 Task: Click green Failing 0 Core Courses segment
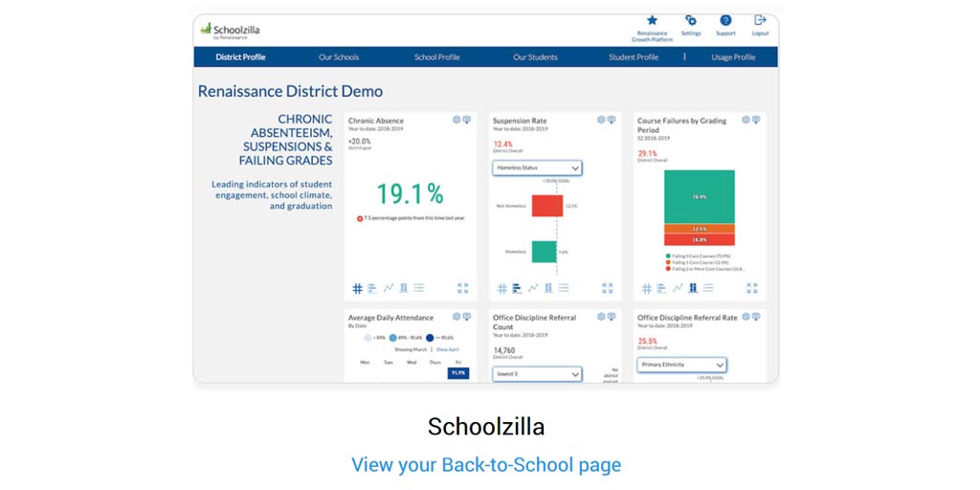coord(700,196)
